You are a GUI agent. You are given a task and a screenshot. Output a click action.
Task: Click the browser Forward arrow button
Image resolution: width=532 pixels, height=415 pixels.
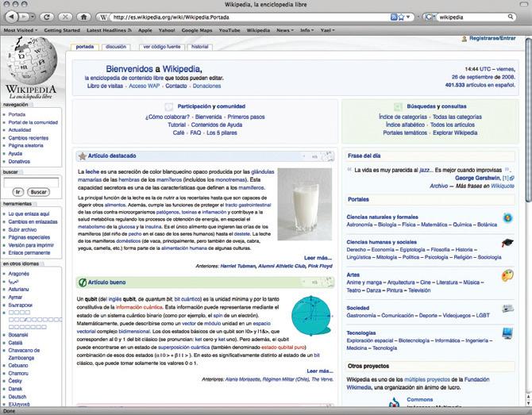(x=24, y=17)
